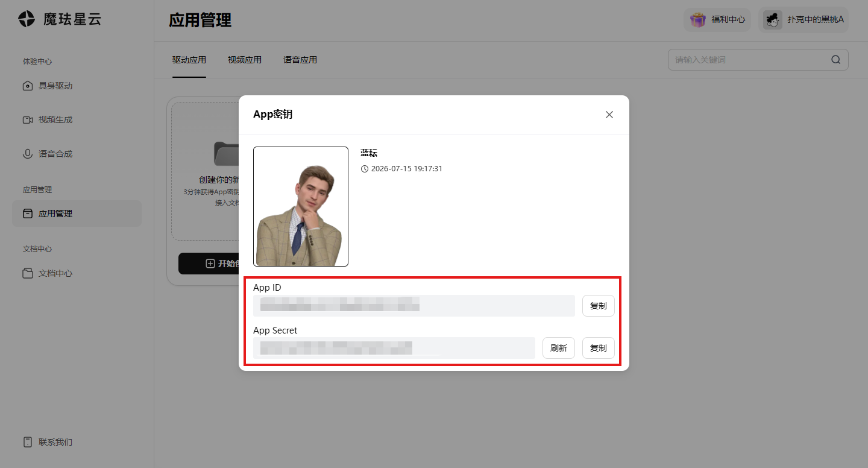Click the 应用管理 page heading
This screenshot has width=868, height=468.
(200, 20)
